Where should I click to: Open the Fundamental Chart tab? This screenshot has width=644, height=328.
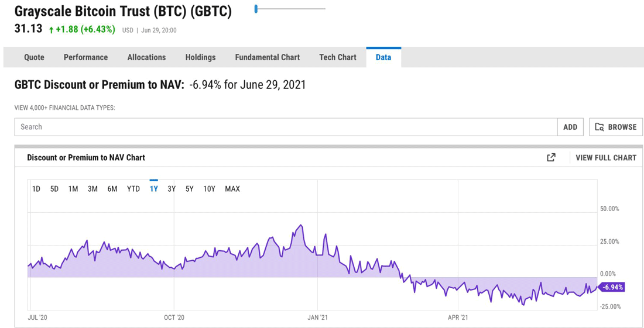pos(268,57)
